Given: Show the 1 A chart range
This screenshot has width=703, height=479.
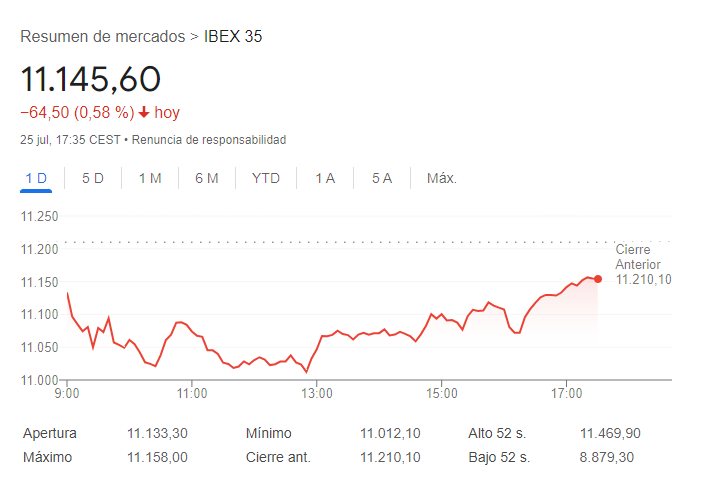Looking at the screenshot, I should 325,178.
